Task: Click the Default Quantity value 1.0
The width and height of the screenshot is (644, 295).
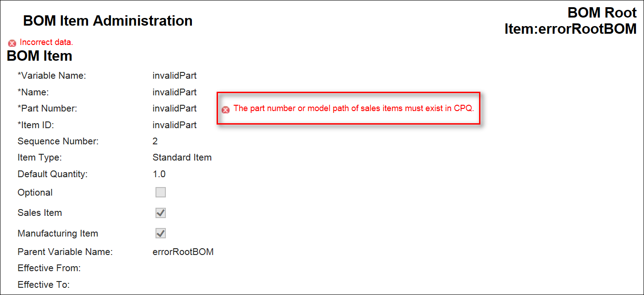Action: tap(158, 174)
